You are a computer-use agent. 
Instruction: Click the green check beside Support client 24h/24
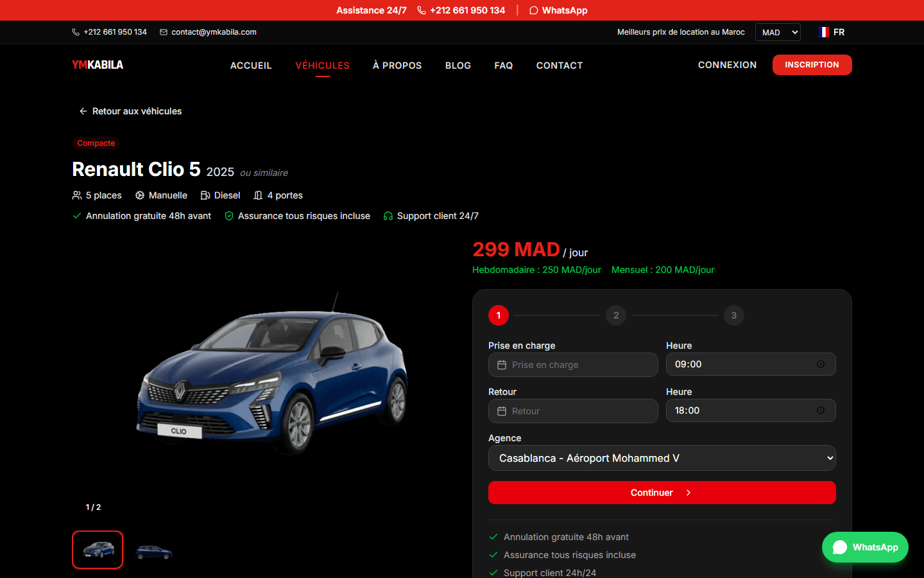[x=493, y=573]
